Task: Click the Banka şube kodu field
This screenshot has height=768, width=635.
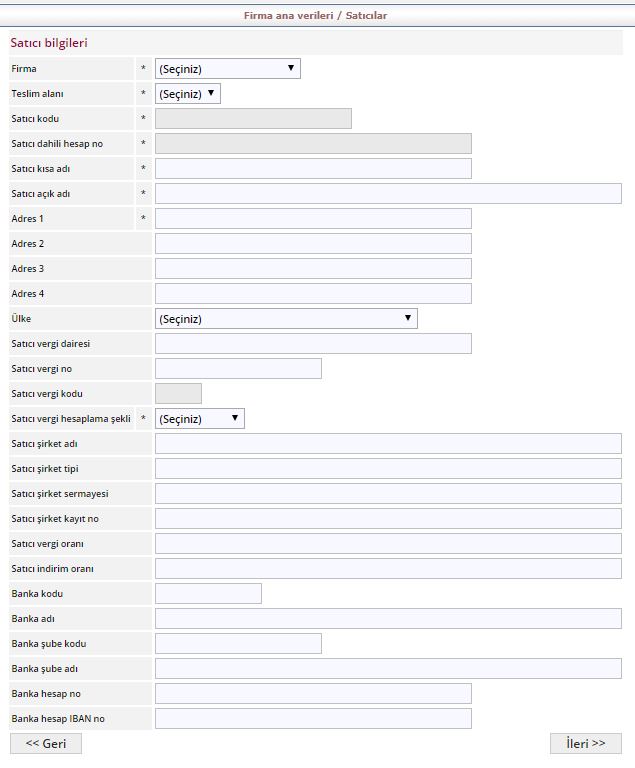Action: 238,644
